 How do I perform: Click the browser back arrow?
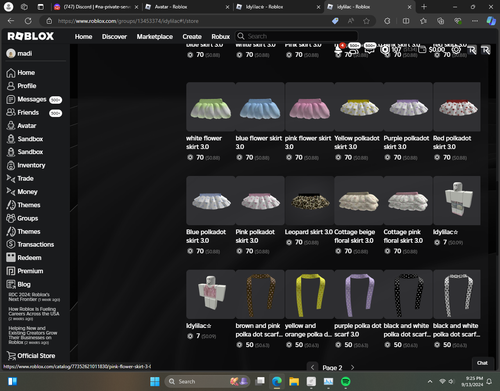(x=11, y=21)
